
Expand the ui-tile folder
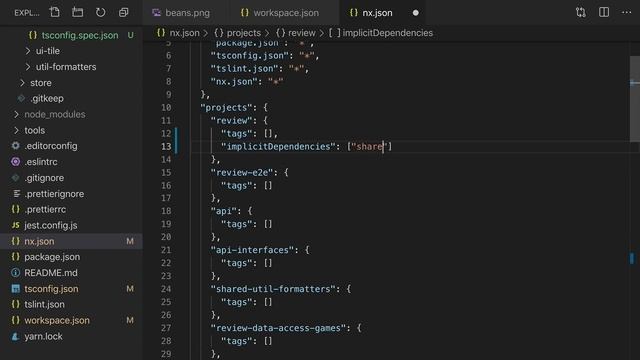(x=28, y=51)
